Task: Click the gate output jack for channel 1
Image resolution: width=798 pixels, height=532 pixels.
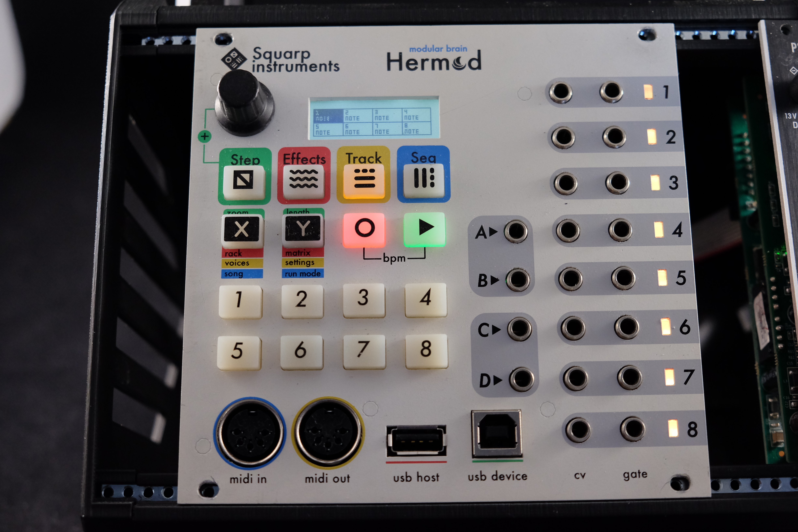Action: [611, 92]
